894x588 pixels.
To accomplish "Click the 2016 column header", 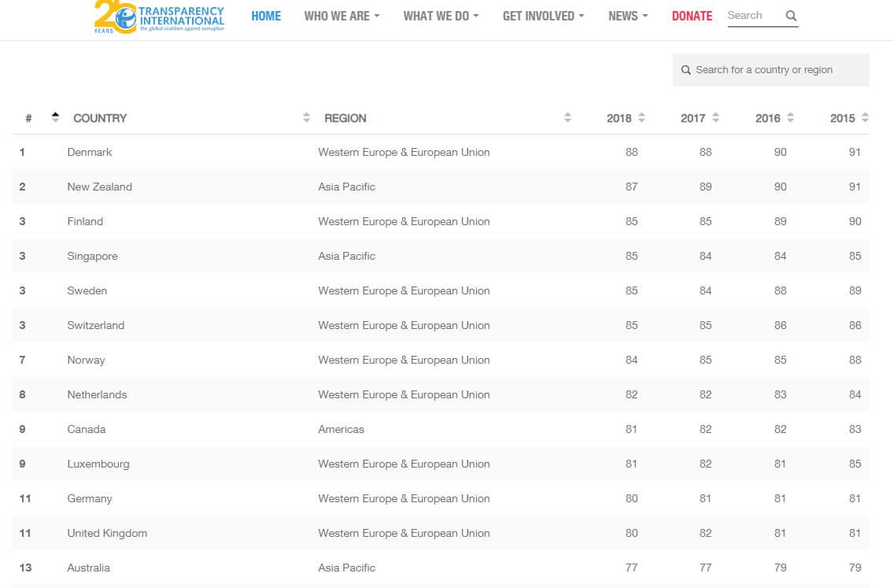I will [x=767, y=118].
